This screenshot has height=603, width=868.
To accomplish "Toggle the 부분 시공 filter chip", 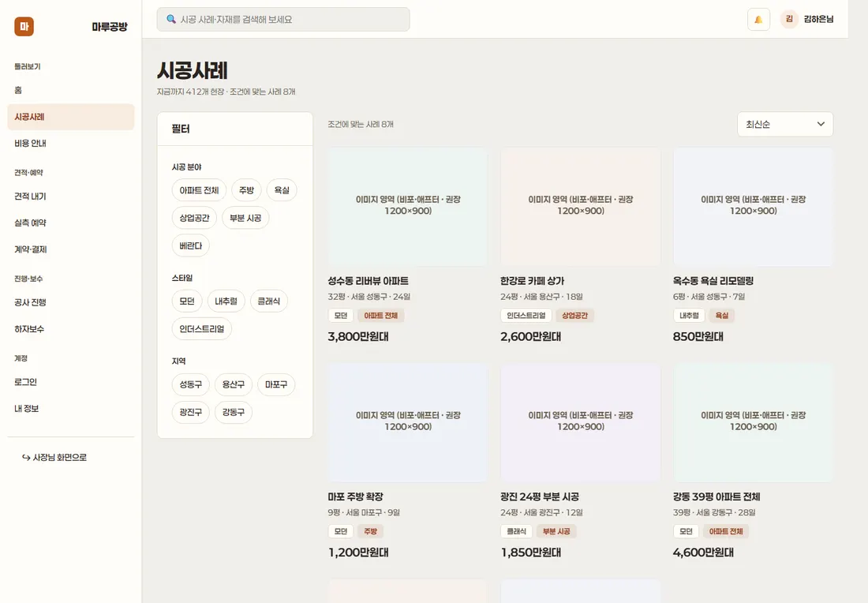I will point(245,218).
